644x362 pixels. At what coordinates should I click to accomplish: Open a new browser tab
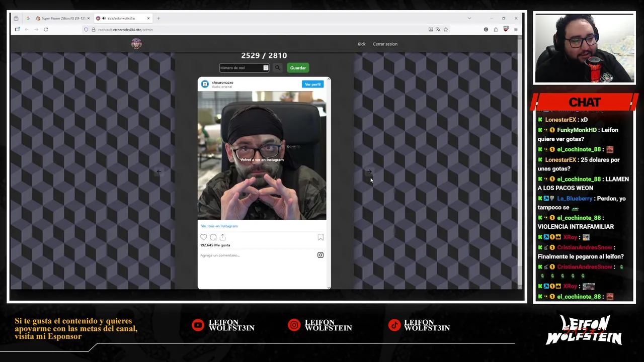pos(158,19)
